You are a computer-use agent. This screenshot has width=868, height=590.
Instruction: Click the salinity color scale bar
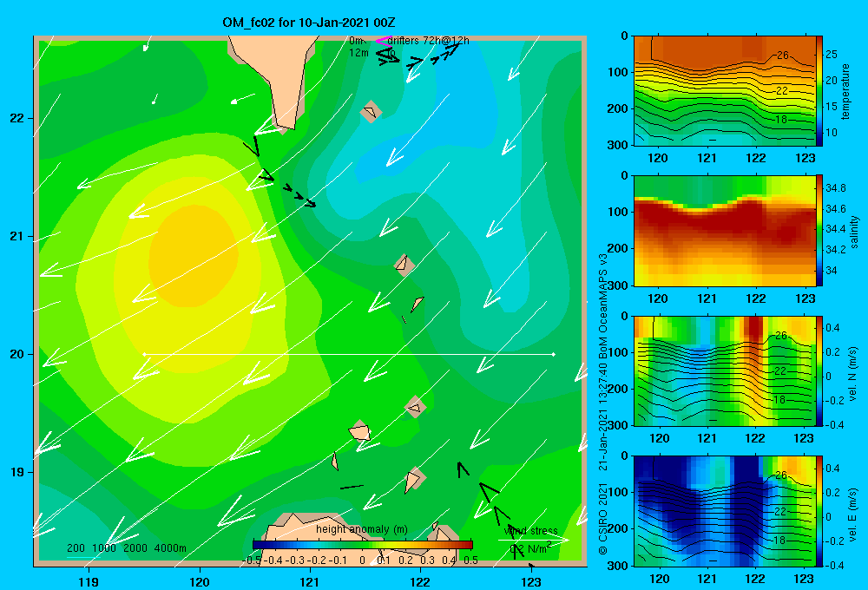[819, 231]
